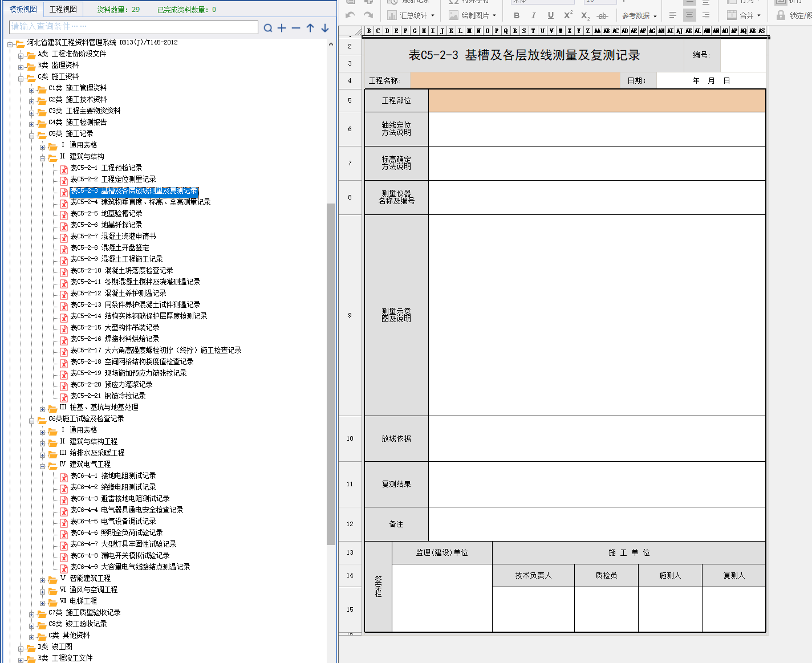812x663 pixels.
Task: Expand the C1类 施工管理资料 node
Action: click(x=32, y=90)
